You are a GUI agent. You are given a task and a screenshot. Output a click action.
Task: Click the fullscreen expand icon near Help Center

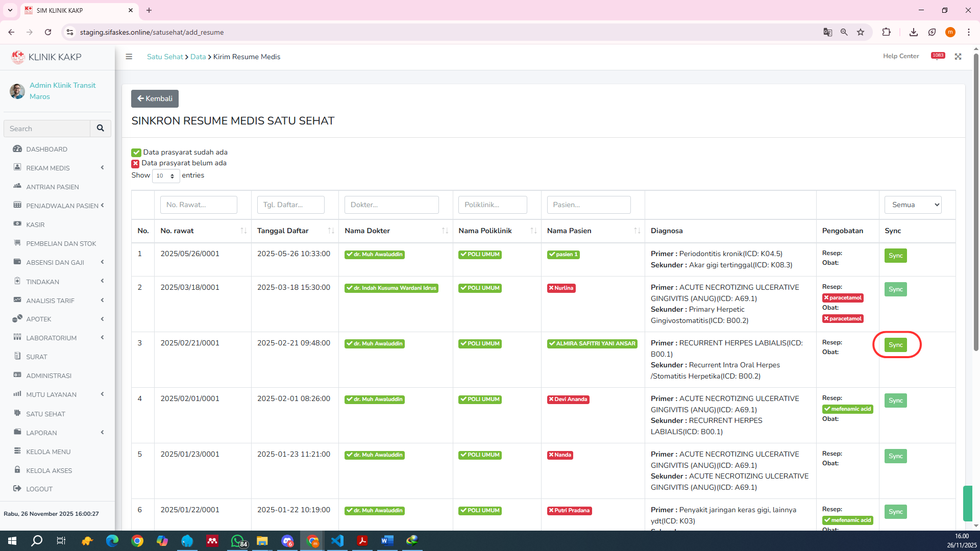click(x=958, y=57)
